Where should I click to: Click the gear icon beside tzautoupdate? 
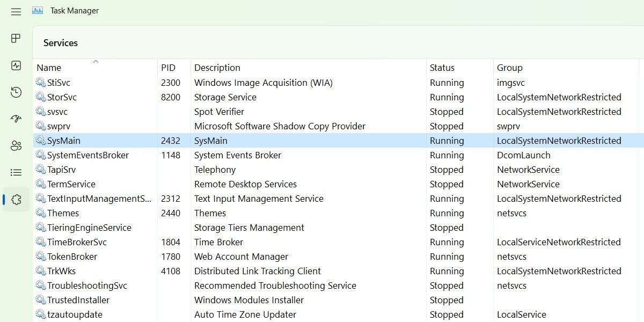pyautogui.click(x=41, y=314)
